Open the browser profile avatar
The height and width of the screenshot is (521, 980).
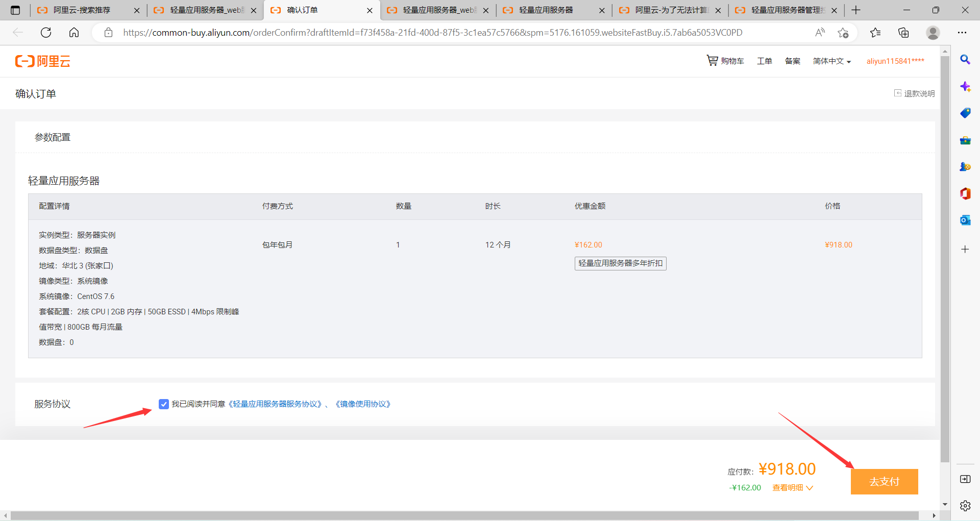(933, 33)
